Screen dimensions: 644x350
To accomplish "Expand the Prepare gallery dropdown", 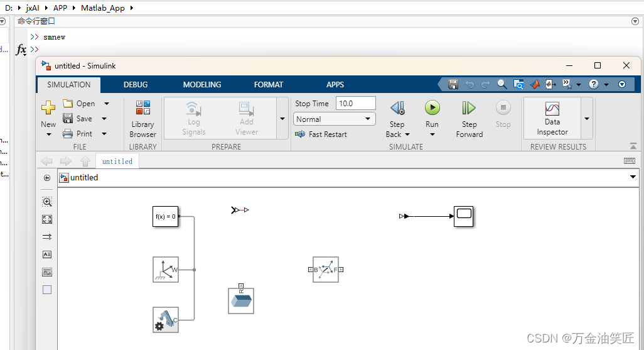I will pos(282,119).
